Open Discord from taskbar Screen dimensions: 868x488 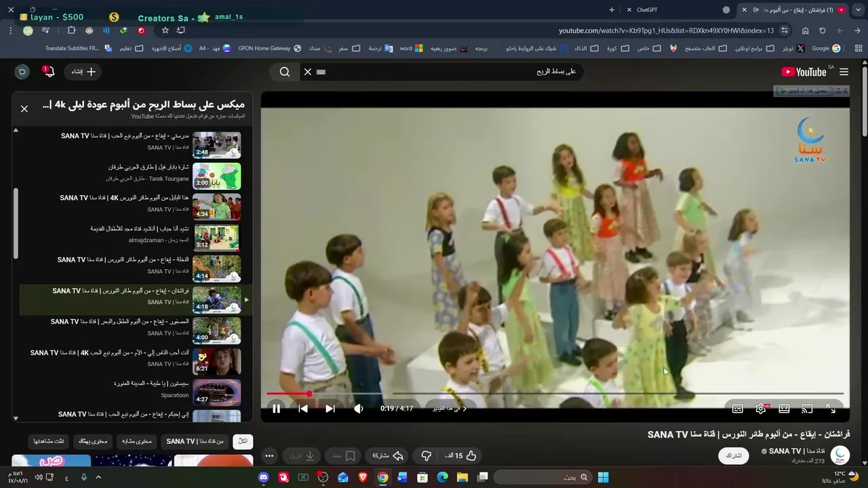[264, 477]
